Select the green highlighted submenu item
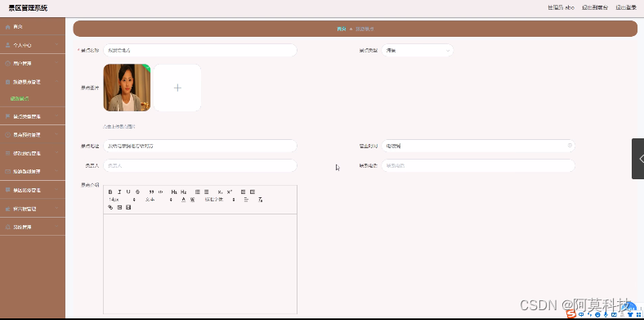Screen dimensions: 644x320 click(20, 99)
